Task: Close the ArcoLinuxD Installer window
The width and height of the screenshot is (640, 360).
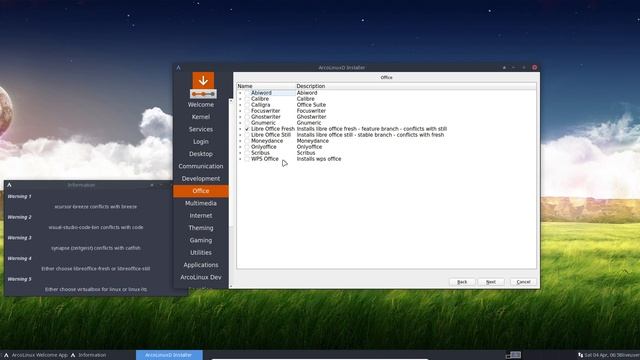Action: coord(534,67)
